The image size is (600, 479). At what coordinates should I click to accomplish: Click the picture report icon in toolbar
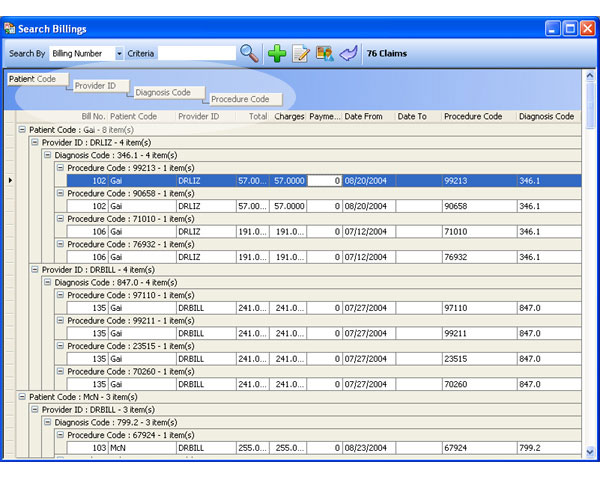coord(324,53)
